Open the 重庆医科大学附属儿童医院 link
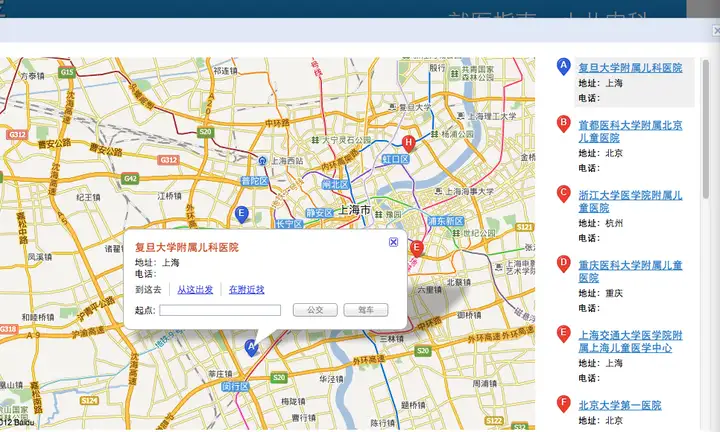Screen dimensions: 720x432 630,271
